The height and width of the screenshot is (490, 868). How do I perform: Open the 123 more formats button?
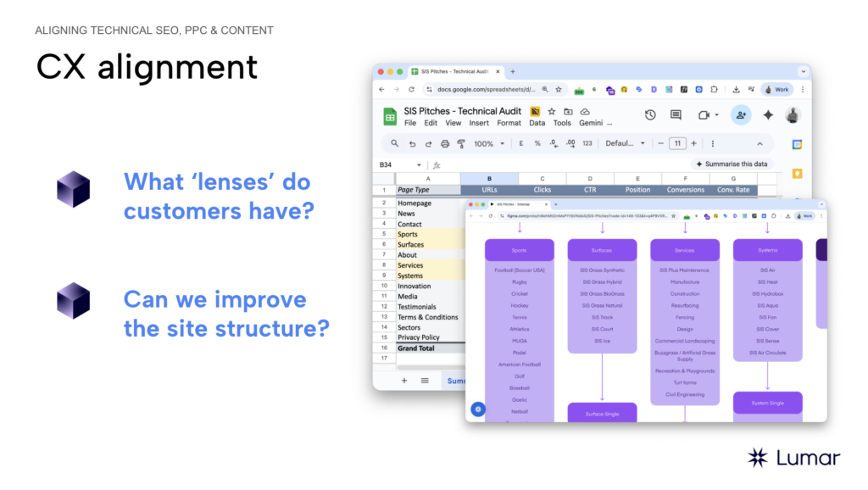(587, 143)
